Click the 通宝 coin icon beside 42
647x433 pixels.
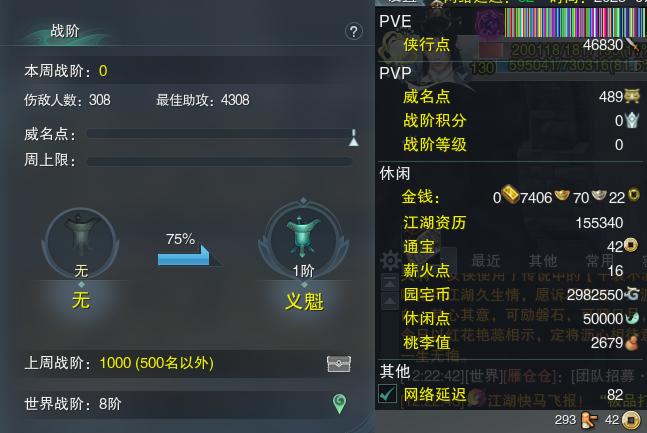click(x=630, y=245)
